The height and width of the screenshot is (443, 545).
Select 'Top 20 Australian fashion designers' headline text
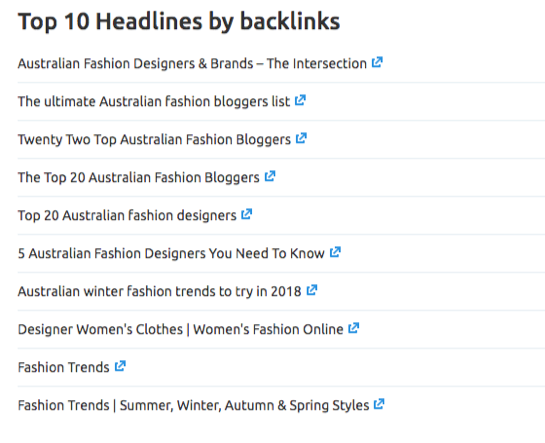[x=127, y=215]
